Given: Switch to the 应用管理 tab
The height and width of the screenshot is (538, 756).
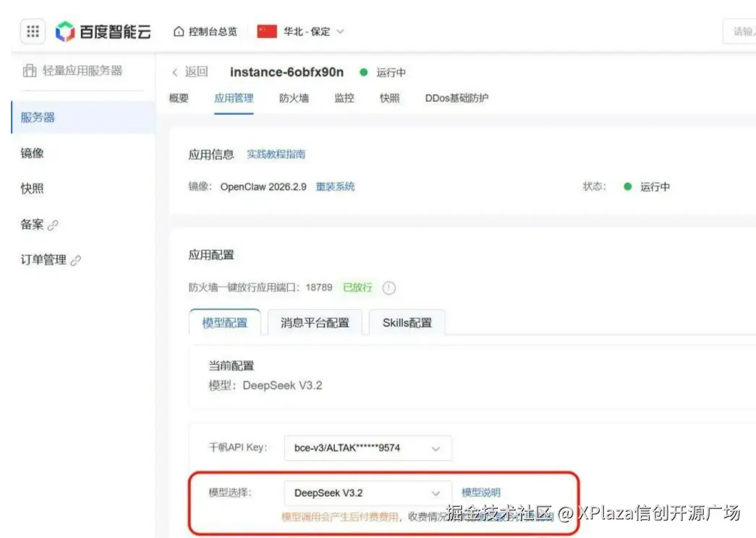Looking at the screenshot, I should [x=234, y=98].
